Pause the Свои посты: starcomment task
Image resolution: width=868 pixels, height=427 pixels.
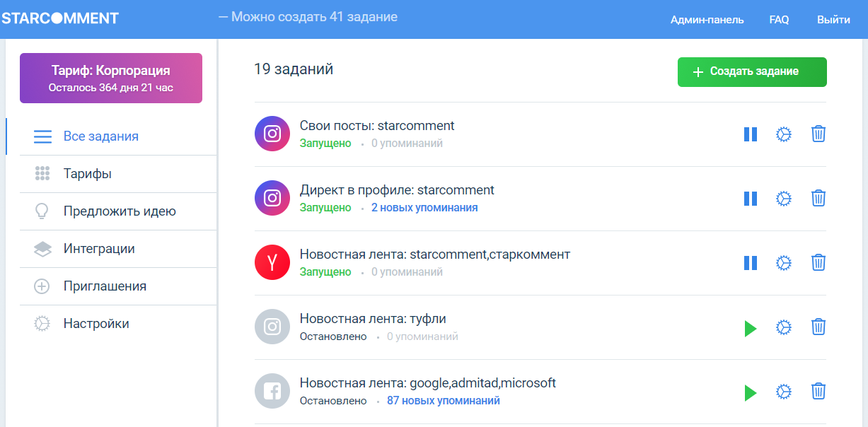pyautogui.click(x=750, y=134)
